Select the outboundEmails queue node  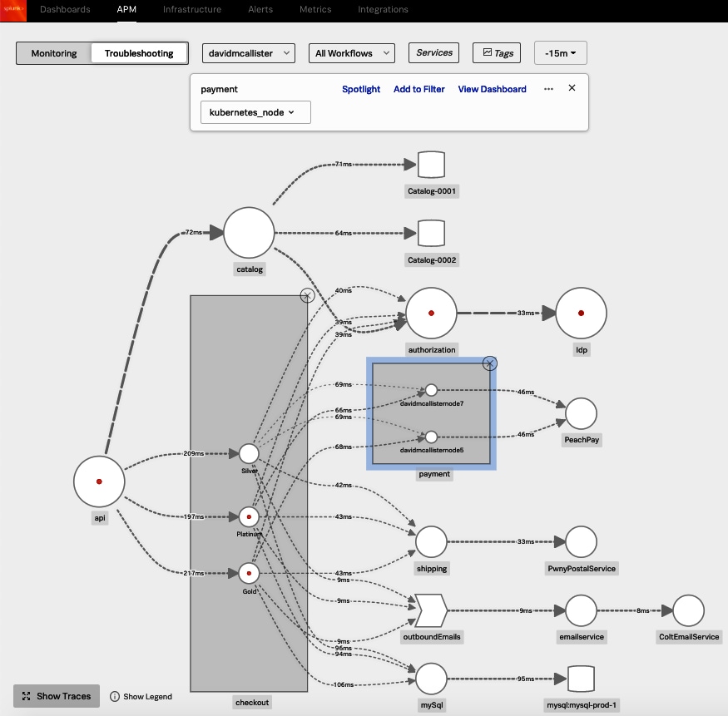coord(431,610)
